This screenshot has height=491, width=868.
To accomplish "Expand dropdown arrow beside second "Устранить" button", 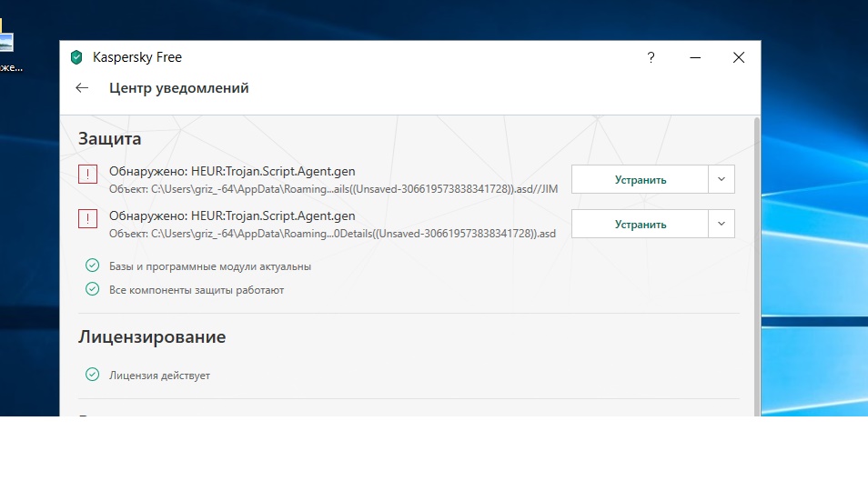I will tap(722, 224).
